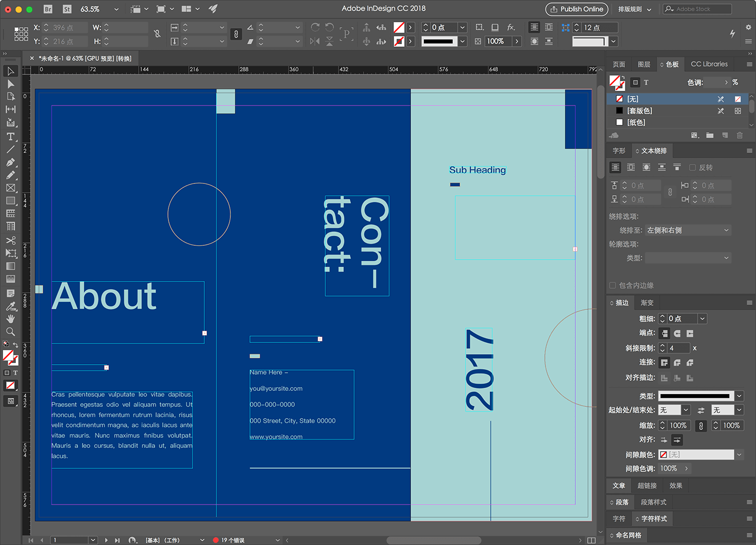Select the Eyedropper tool
Screen dimensions: 756x545
tap(10, 306)
